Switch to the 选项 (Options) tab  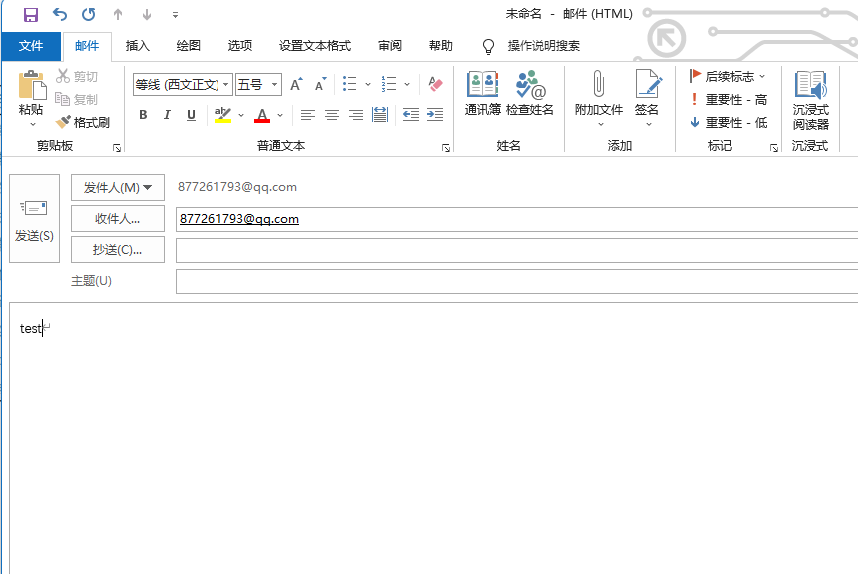coord(240,46)
